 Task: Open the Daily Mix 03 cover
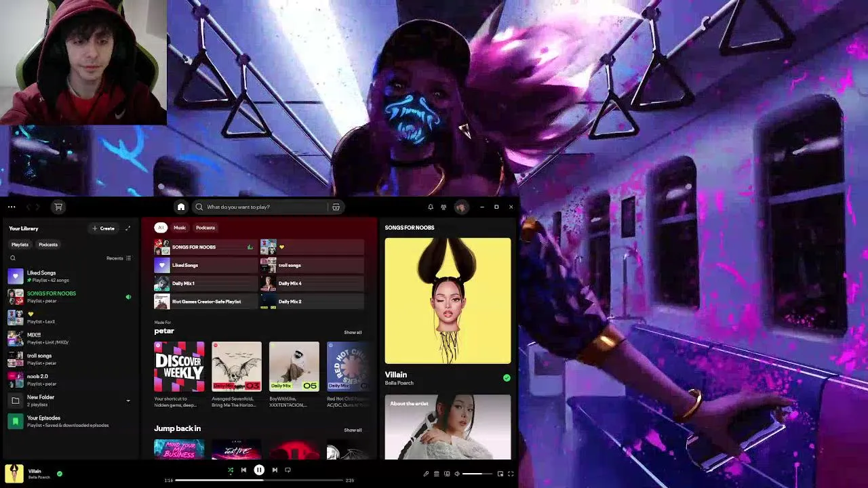click(x=237, y=367)
